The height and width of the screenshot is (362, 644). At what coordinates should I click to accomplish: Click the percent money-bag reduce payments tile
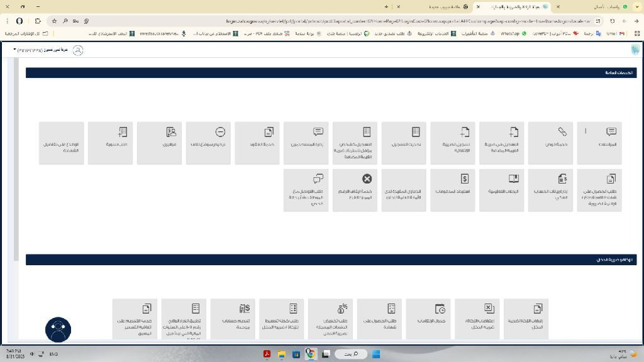point(330,319)
